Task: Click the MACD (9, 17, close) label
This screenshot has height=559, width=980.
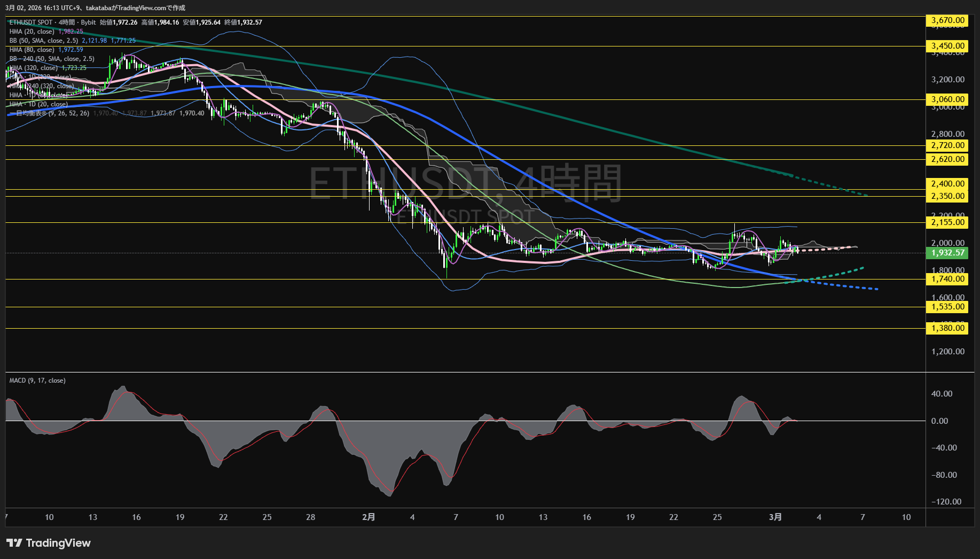Action: (x=37, y=381)
